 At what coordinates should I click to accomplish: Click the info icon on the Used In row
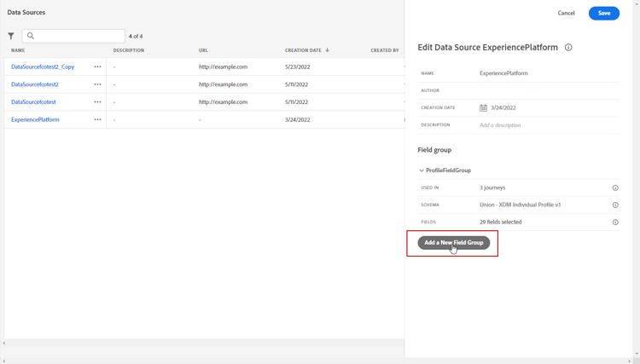coord(615,188)
